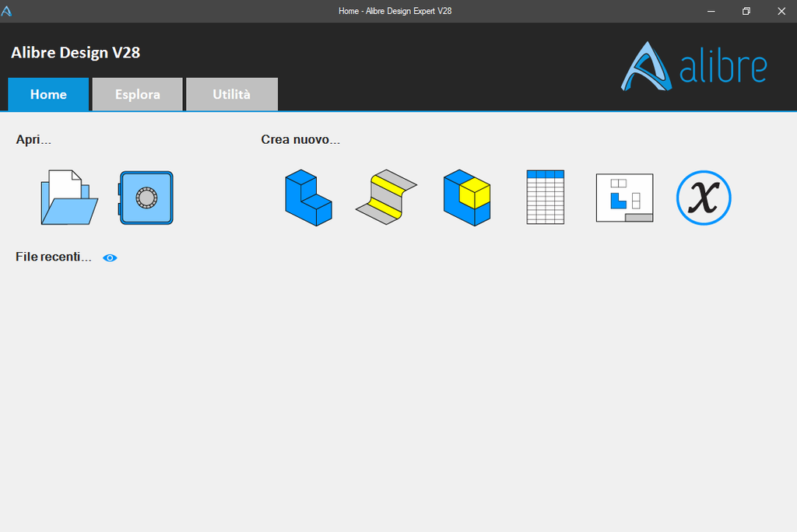Create a new bill of materials table

point(546,197)
